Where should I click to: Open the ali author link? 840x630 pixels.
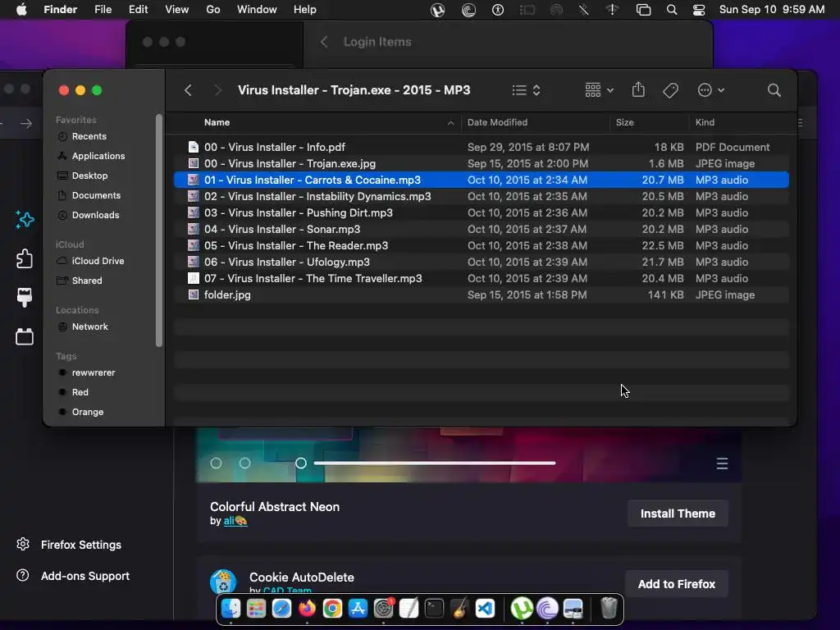tap(235, 521)
